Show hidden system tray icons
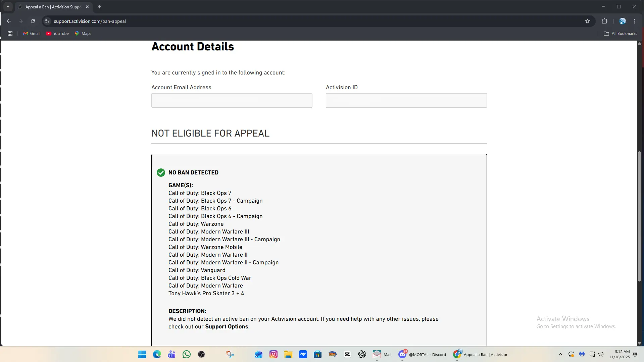Viewport: 644px width, 362px height. click(560, 354)
